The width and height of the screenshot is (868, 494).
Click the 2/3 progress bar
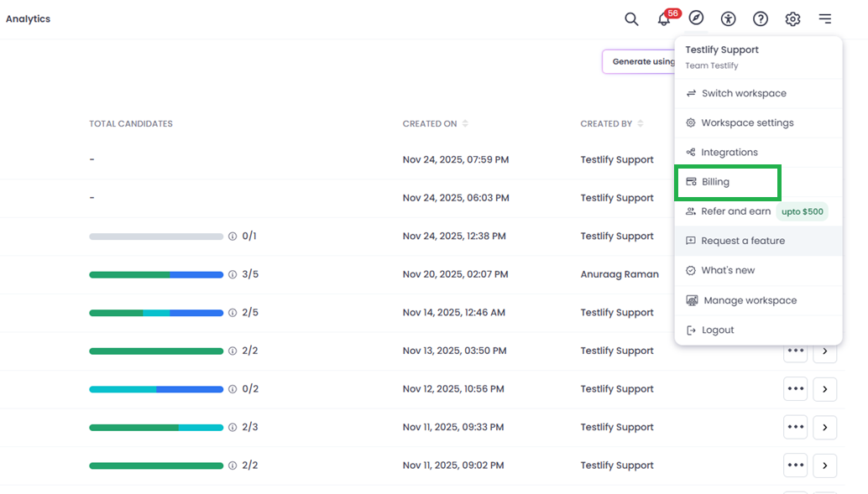point(156,427)
